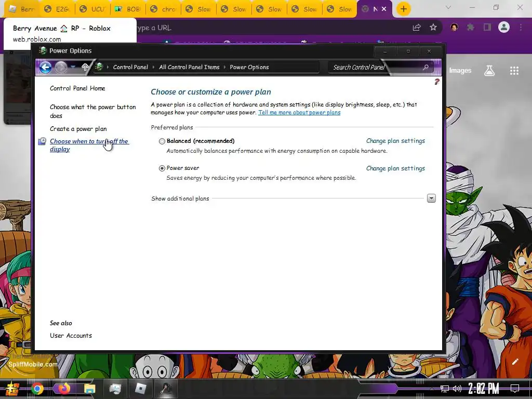Change plan settings for Balanced

click(x=395, y=141)
